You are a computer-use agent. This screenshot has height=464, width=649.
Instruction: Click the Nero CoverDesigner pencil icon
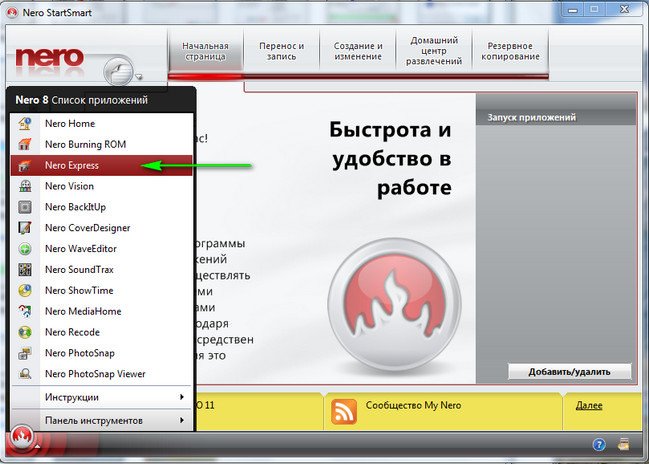pyautogui.click(x=25, y=228)
